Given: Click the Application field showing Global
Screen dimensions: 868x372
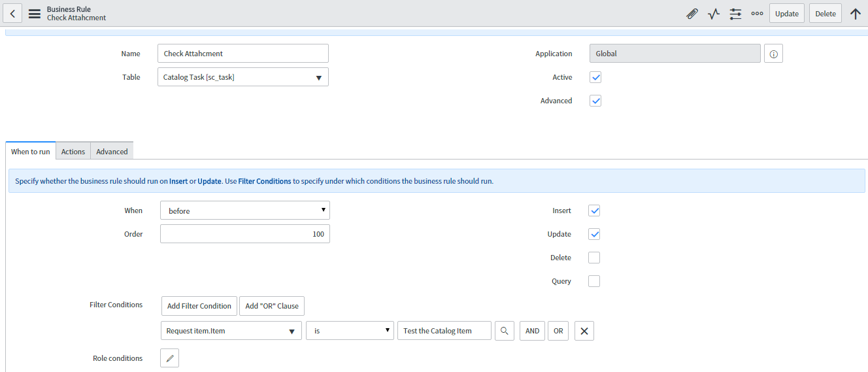Looking at the screenshot, I should (x=675, y=54).
